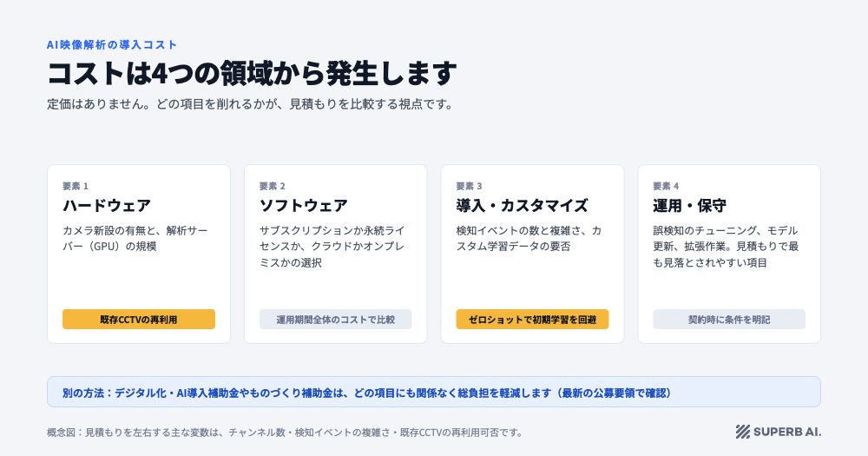Click the Superb AI logo icon
Image resolution: width=868 pixels, height=456 pixels.
[742, 432]
